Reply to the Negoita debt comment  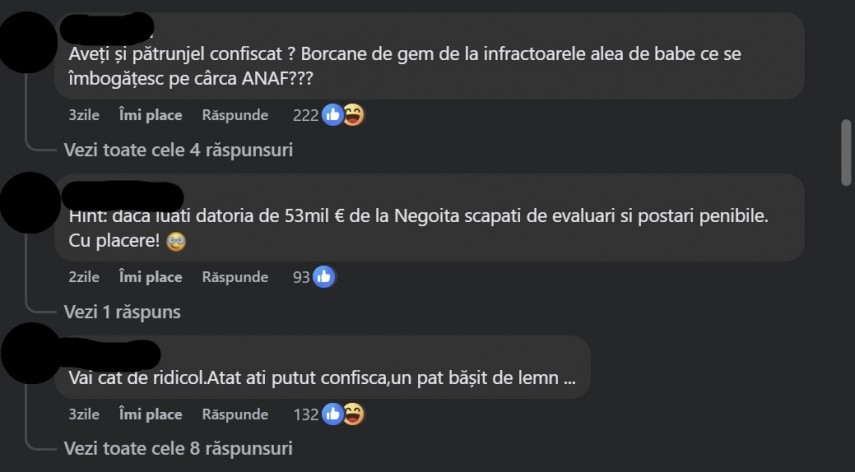pyautogui.click(x=235, y=277)
